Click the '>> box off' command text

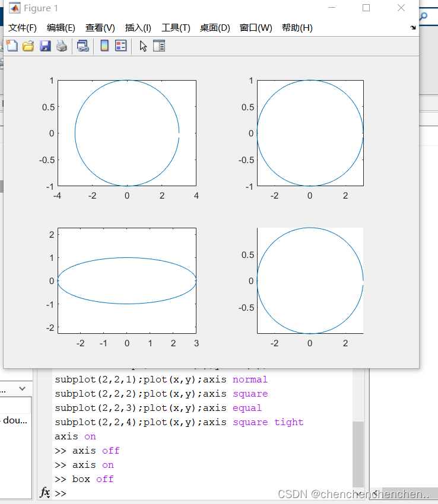click(x=84, y=479)
